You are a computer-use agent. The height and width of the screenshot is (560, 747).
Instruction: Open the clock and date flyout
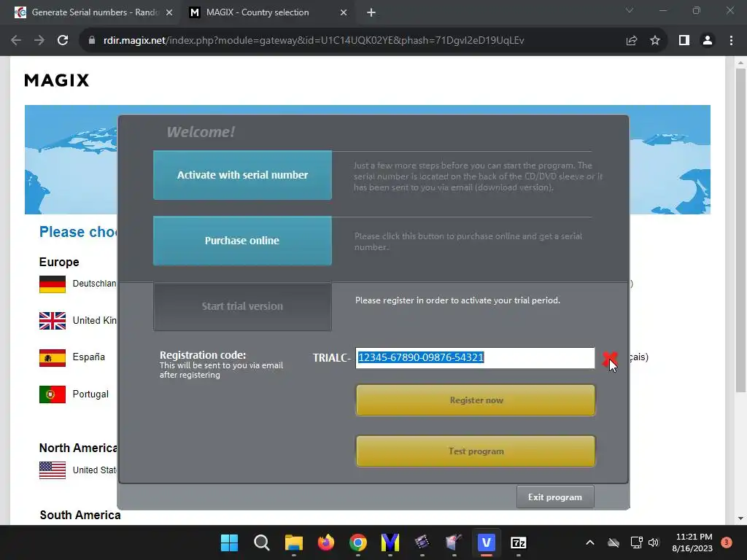[x=693, y=542]
